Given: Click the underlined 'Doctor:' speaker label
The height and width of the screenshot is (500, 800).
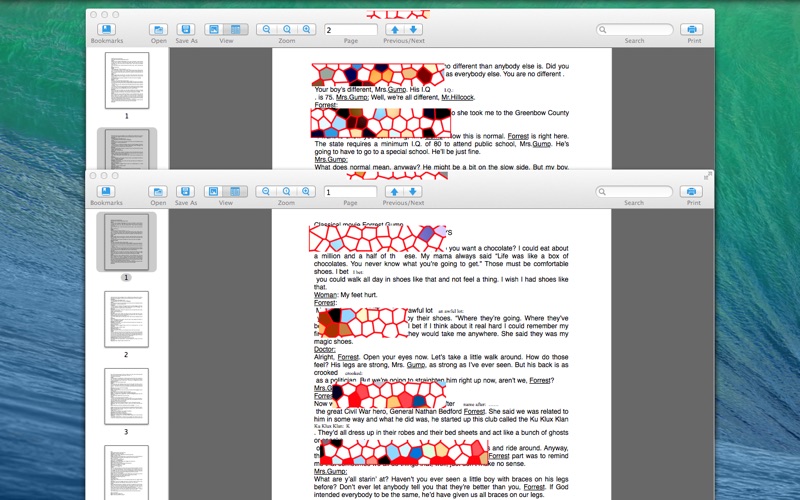Looking at the screenshot, I should click(324, 349).
